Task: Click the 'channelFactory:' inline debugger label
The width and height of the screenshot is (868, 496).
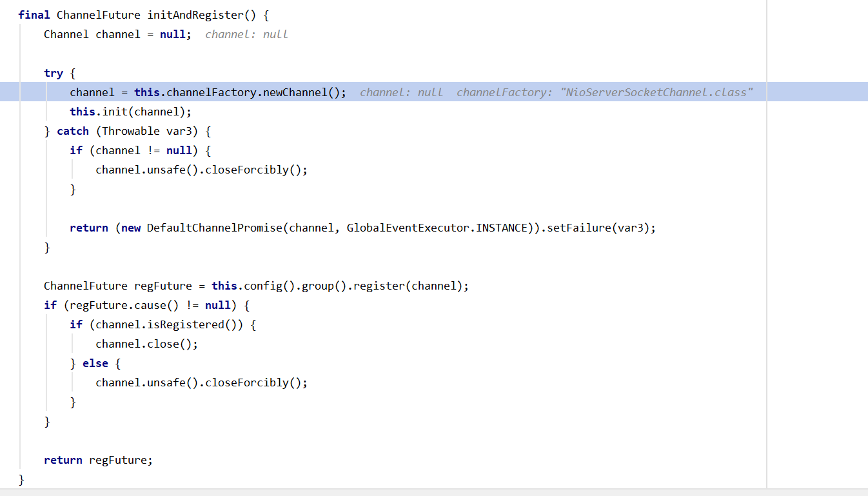Action: 504,92
